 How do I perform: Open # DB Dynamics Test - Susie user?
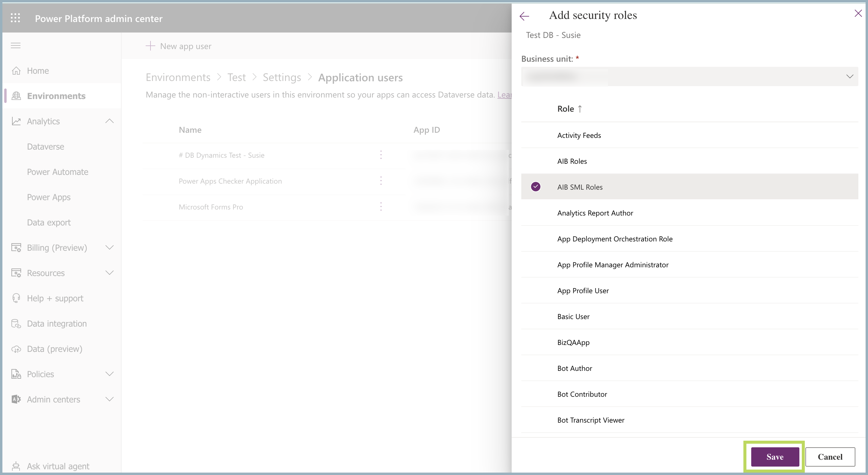point(222,155)
